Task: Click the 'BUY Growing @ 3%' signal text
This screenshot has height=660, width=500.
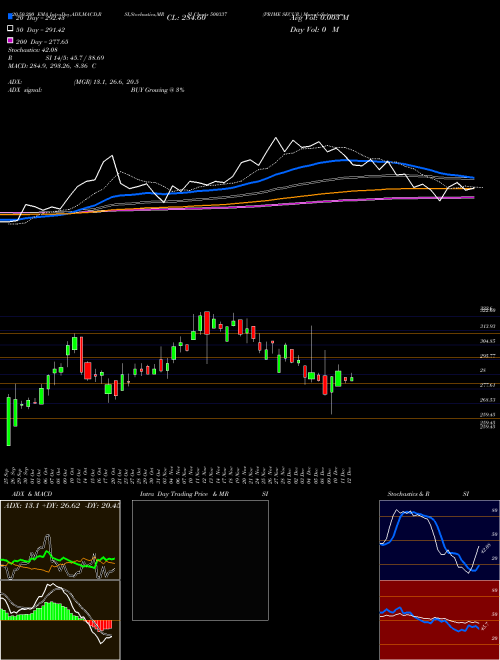Action: (x=157, y=90)
